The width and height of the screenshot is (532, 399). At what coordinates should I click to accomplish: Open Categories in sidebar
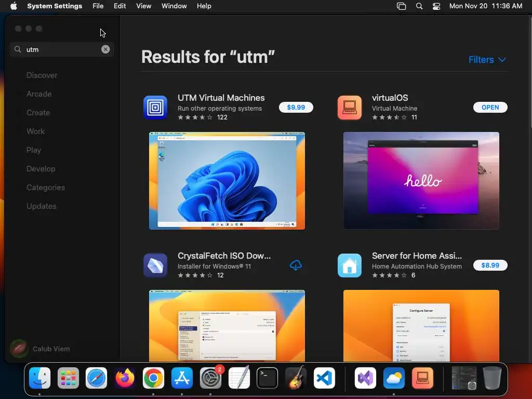tap(46, 187)
